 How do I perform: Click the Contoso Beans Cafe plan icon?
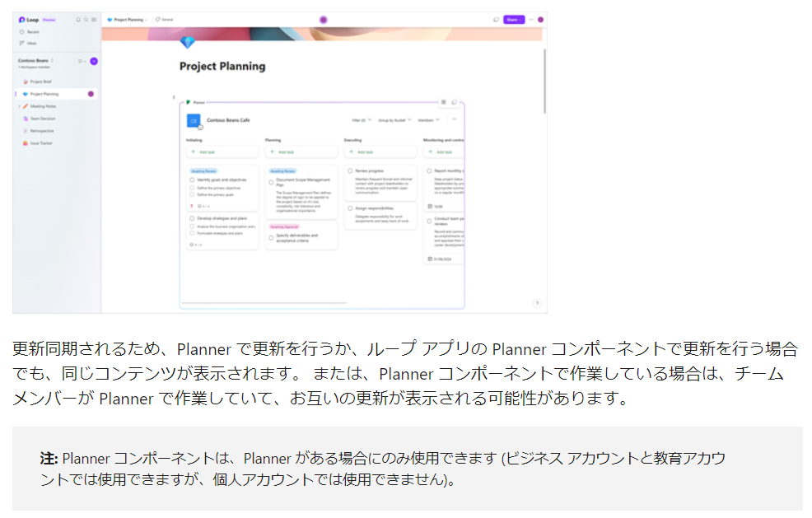(193, 119)
